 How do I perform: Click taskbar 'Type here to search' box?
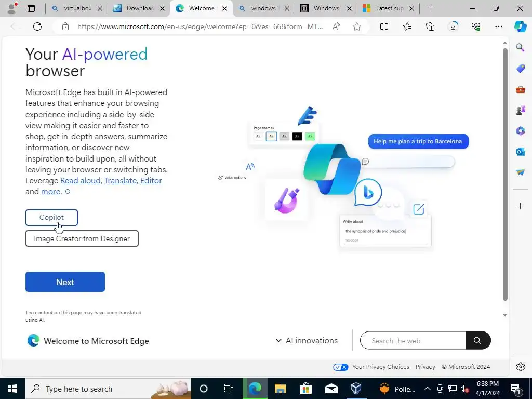pos(108,389)
